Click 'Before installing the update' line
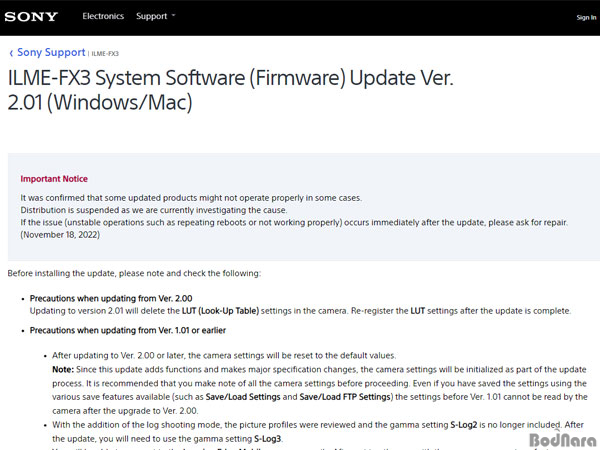The width and height of the screenshot is (600, 450). pos(134,273)
